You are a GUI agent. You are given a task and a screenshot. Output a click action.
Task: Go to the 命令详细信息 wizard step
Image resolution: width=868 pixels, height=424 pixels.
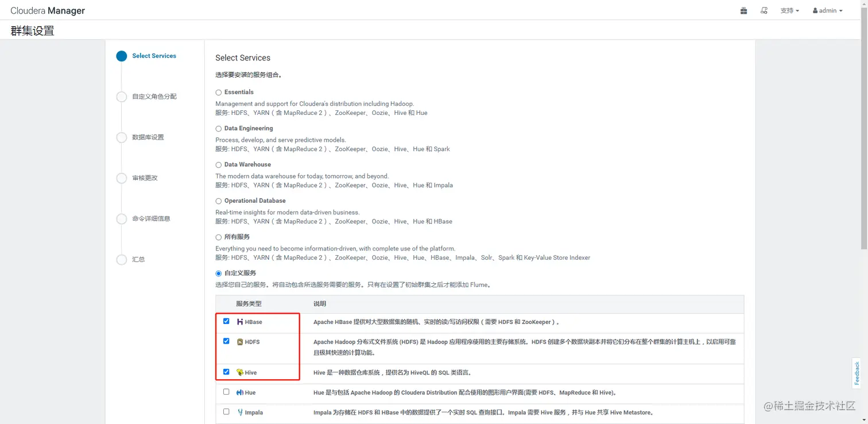click(151, 219)
